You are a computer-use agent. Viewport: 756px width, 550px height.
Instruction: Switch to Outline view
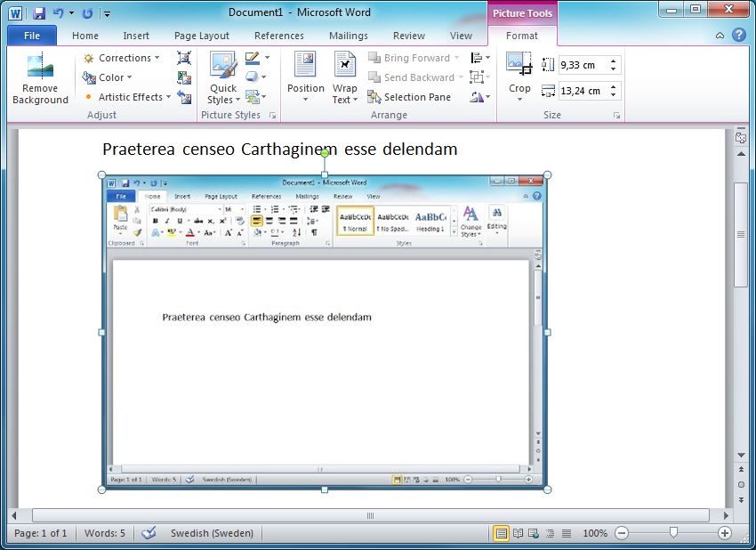(551, 533)
